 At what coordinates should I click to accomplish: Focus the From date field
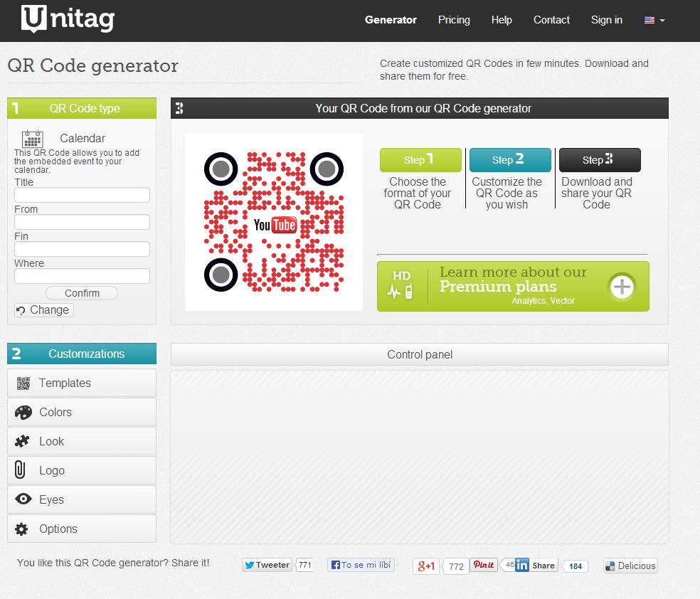pyautogui.click(x=82, y=222)
